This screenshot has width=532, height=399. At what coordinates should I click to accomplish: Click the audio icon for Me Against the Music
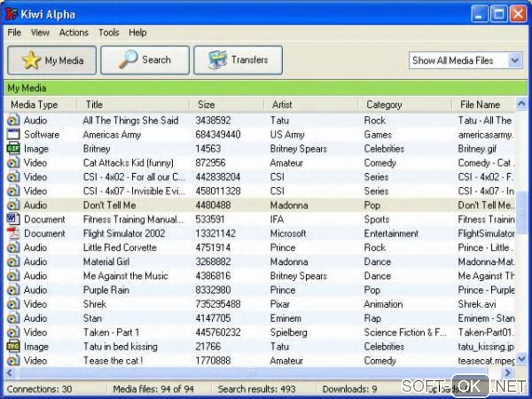point(13,276)
